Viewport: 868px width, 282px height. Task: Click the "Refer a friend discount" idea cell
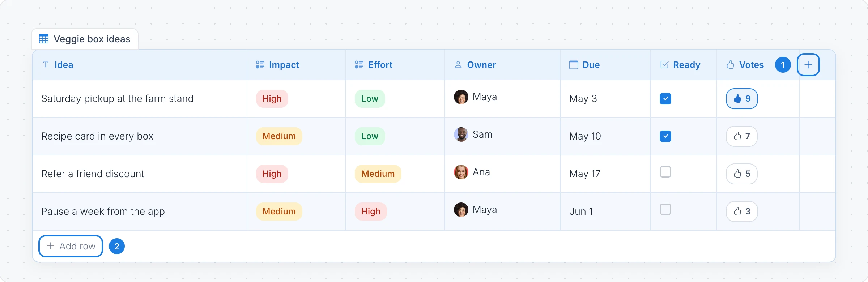[140, 174]
